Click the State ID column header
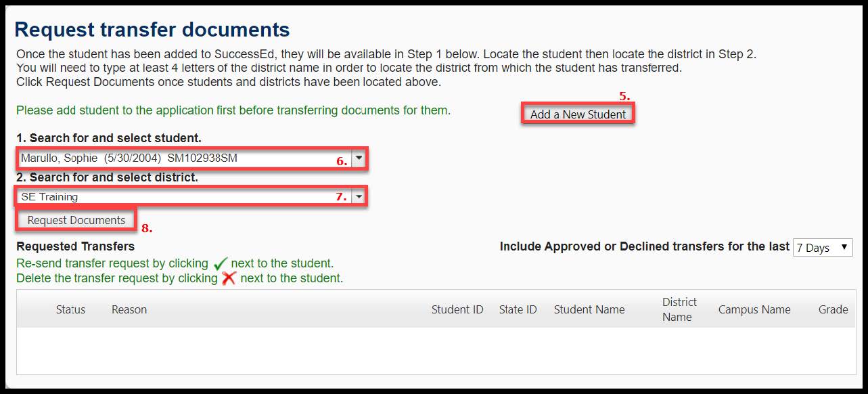Viewport: 868px width, 394px height. click(x=518, y=309)
